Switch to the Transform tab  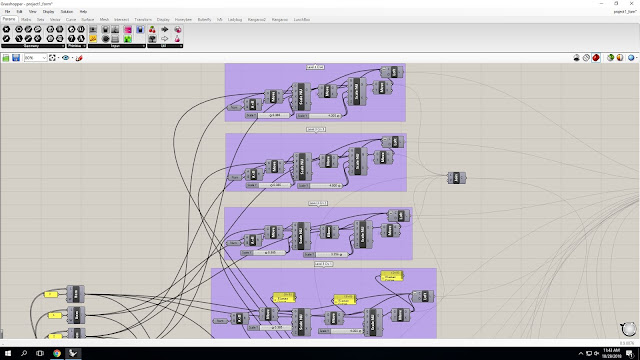[143, 19]
